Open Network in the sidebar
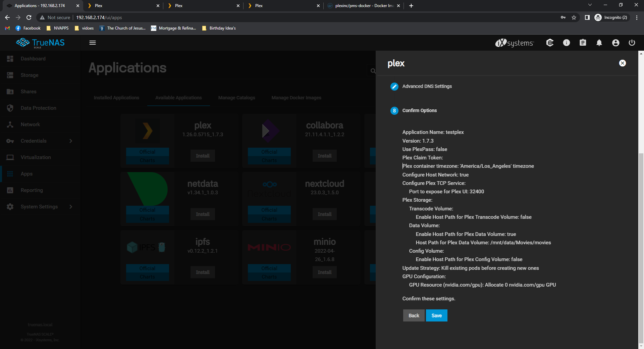This screenshot has width=644, height=349. coord(40,124)
